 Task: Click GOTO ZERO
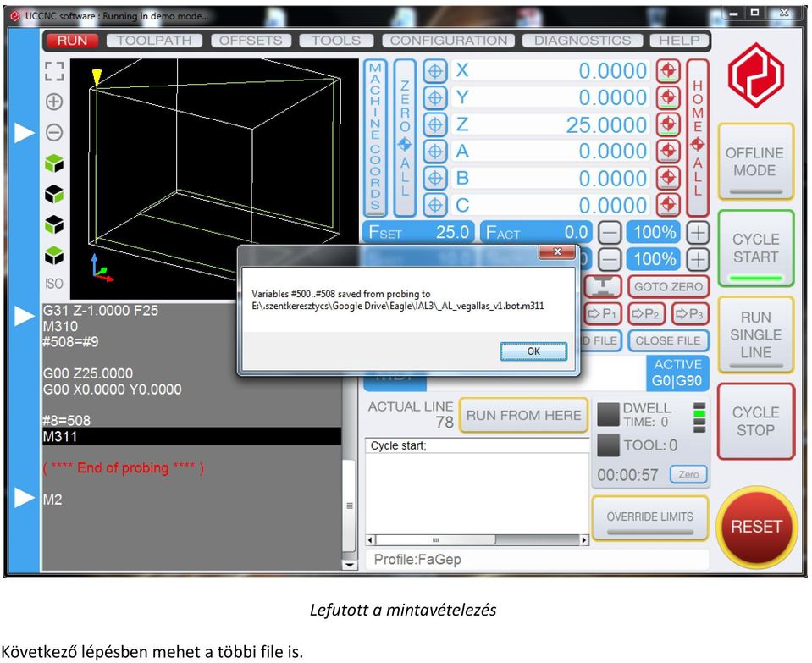click(x=668, y=286)
